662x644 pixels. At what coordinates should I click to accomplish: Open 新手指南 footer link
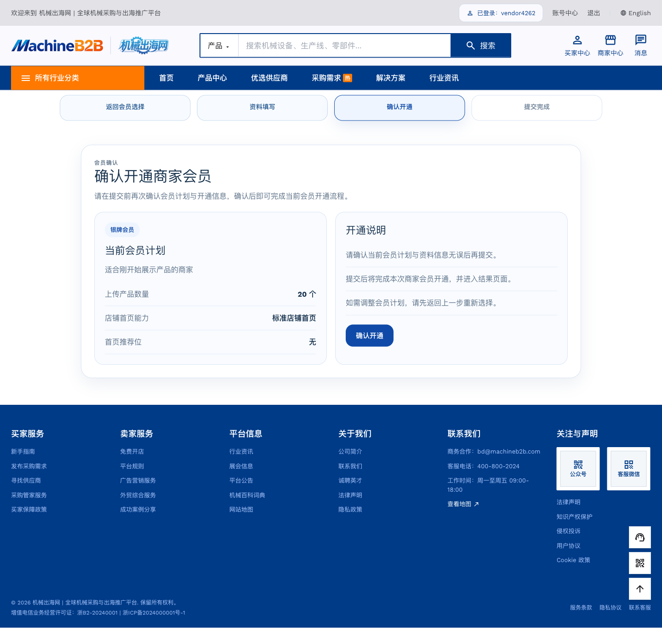[23, 452]
